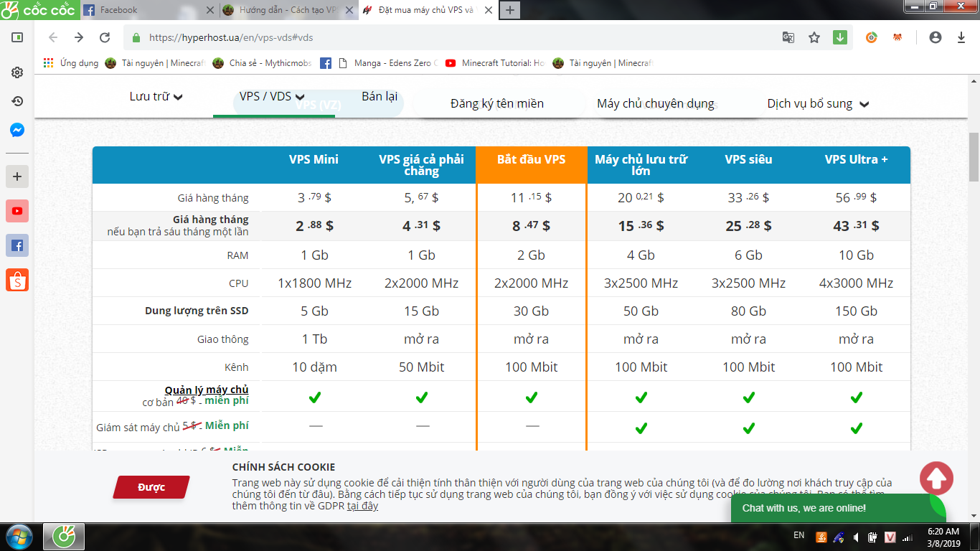Click the 1x1800 MHz CPU cell
Viewport: 980px width, 551px height.
pyautogui.click(x=315, y=283)
